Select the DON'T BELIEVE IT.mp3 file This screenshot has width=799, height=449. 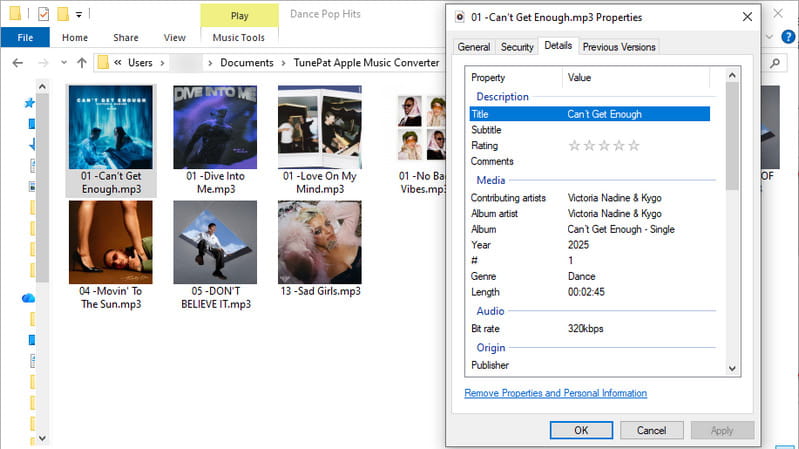(215, 255)
